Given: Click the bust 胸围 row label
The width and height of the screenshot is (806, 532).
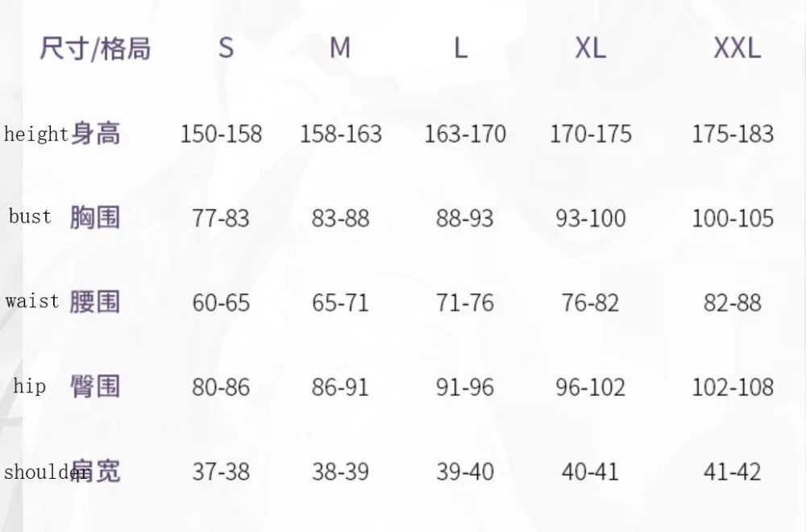Looking at the screenshot, I should 64,217.
